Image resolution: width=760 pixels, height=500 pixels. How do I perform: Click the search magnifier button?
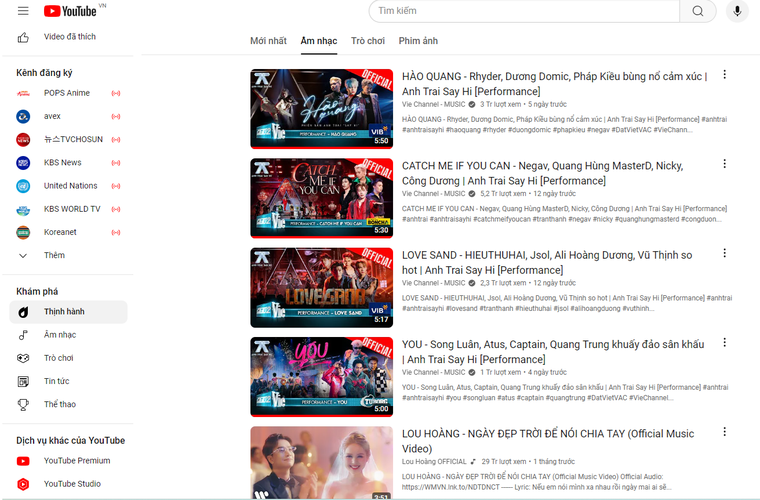point(697,11)
